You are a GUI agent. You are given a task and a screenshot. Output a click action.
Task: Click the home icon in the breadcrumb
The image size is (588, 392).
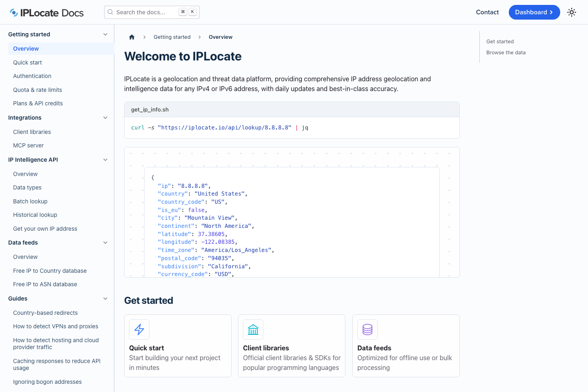point(131,37)
